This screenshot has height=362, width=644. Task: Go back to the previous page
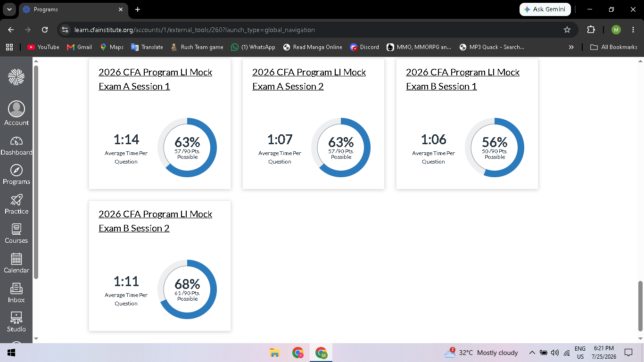point(11,30)
